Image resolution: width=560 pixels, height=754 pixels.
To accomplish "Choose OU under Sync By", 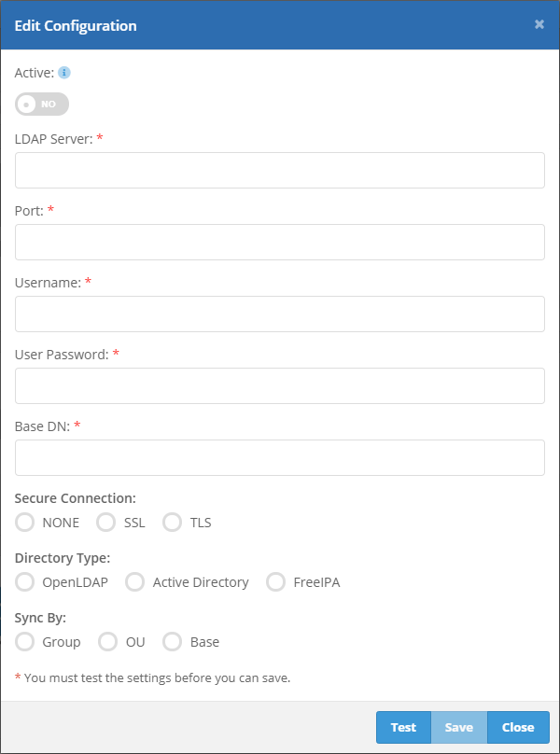I will tap(108, 642).
